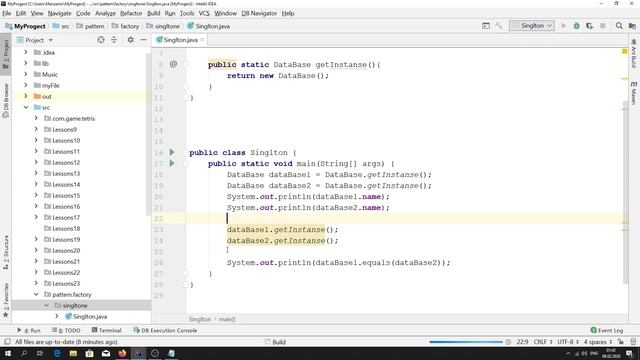Open File Explorer from the taskbar

coord(73,353)
